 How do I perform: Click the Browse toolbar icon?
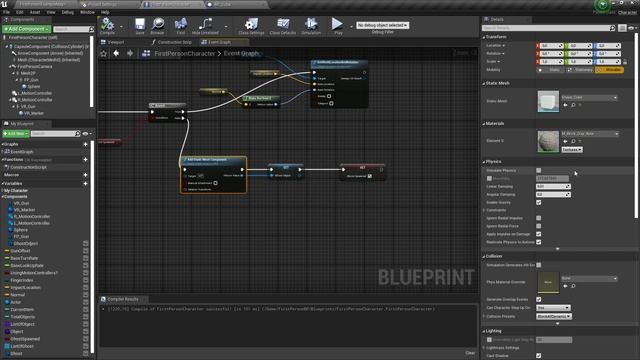pyautogui.click(x=157, y=25)
